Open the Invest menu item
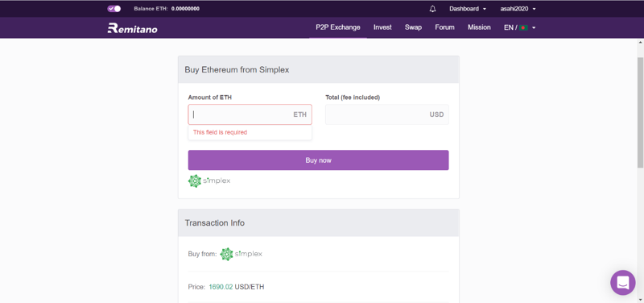644x303 pixels. tap(382, 27)
